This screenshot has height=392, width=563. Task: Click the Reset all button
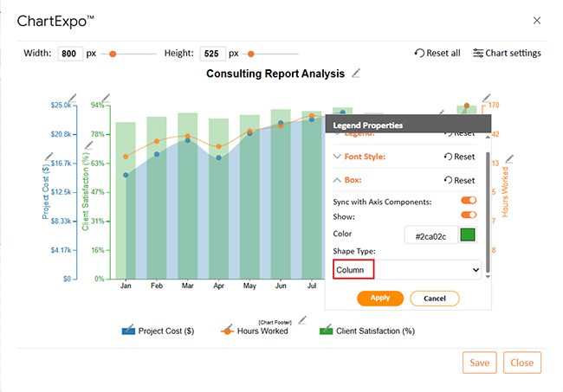click(437, 53)
